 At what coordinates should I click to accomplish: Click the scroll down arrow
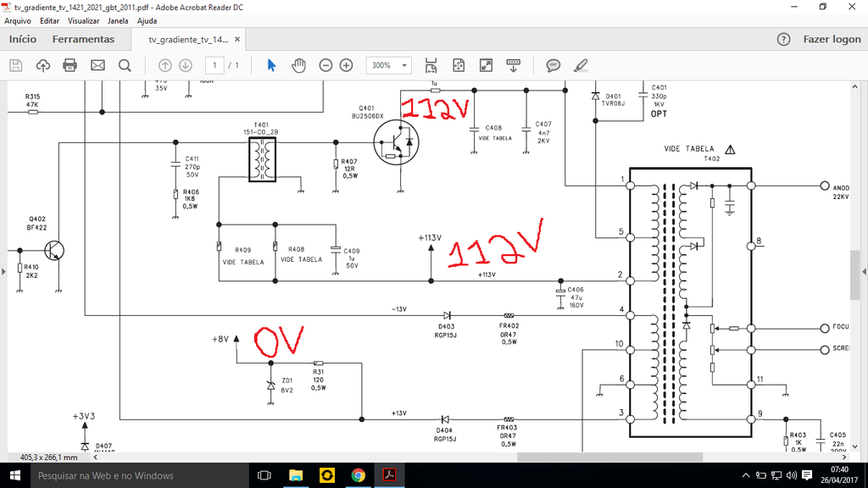tap(855, 446)
